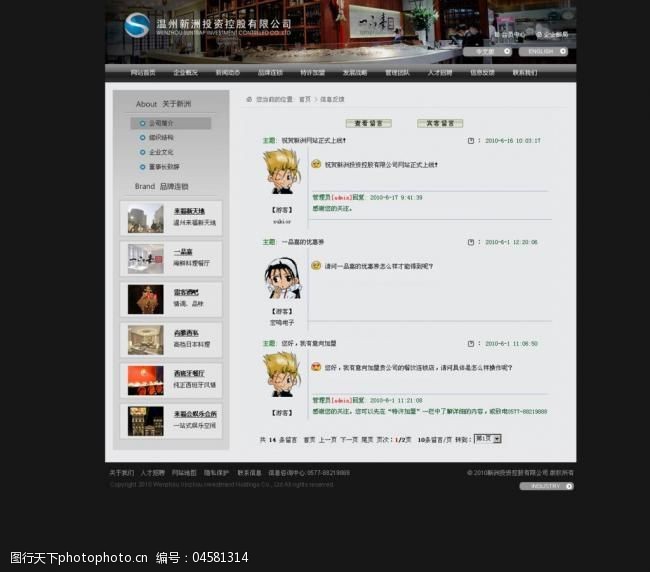Click the 一品斋 brand title link
This screenshot has width=650, height=572.
point(183,252)
